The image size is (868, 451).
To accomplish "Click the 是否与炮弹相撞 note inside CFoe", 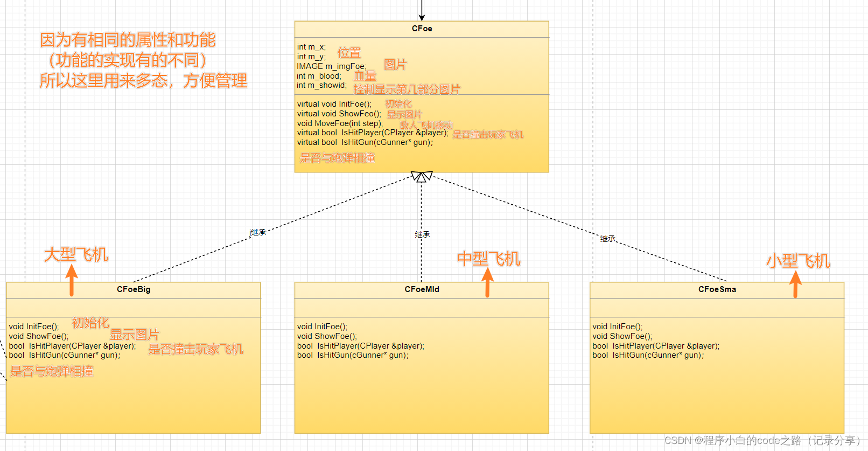I will coord(337,158).
